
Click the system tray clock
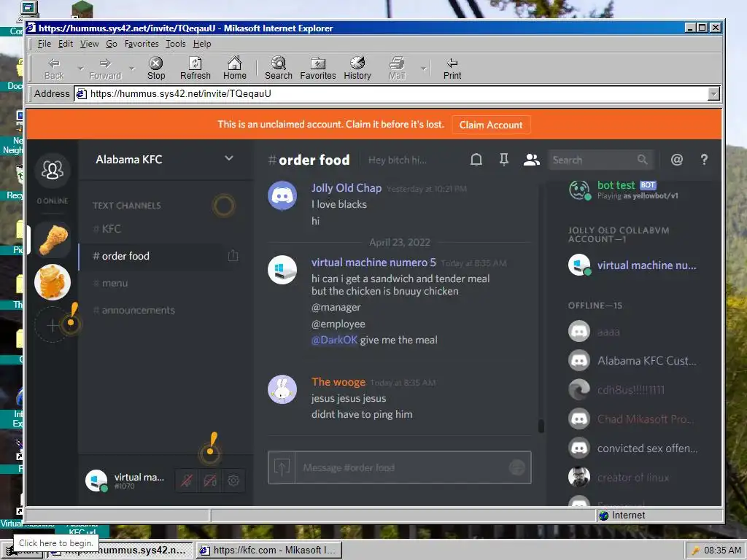(722, 550)
